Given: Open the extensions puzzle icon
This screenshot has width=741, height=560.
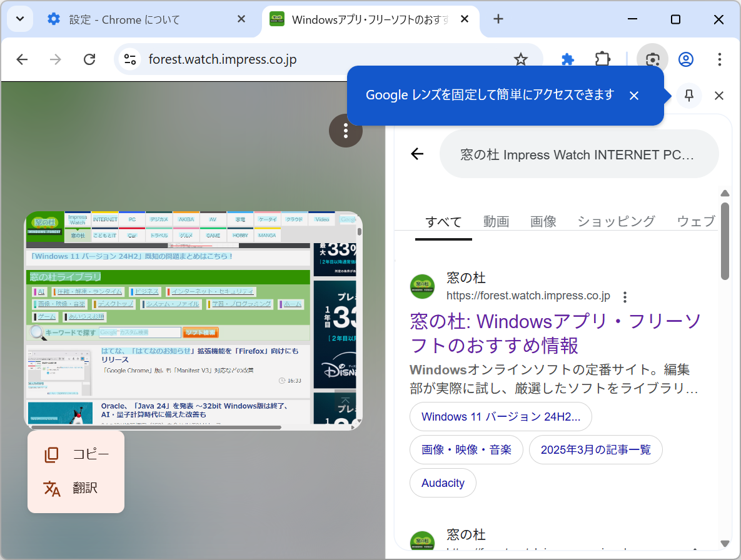Looking at the screenshot, I should click(602, 59).
